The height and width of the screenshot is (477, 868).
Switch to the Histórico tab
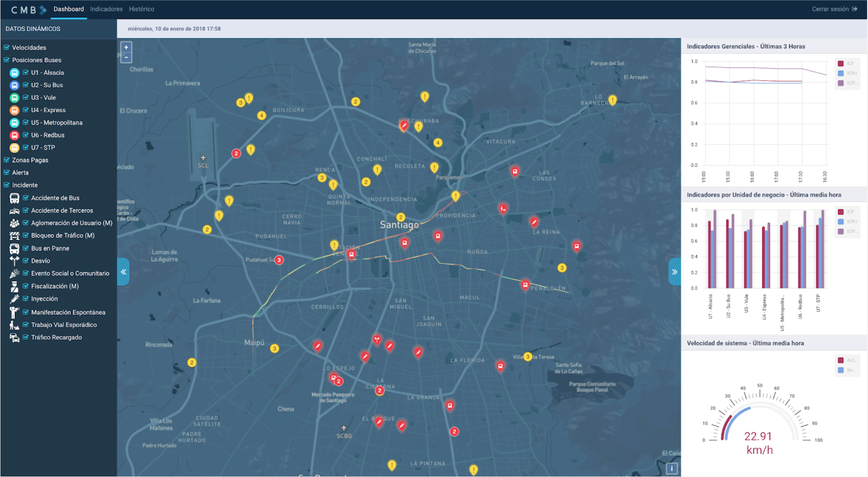[x=141, y=9]
